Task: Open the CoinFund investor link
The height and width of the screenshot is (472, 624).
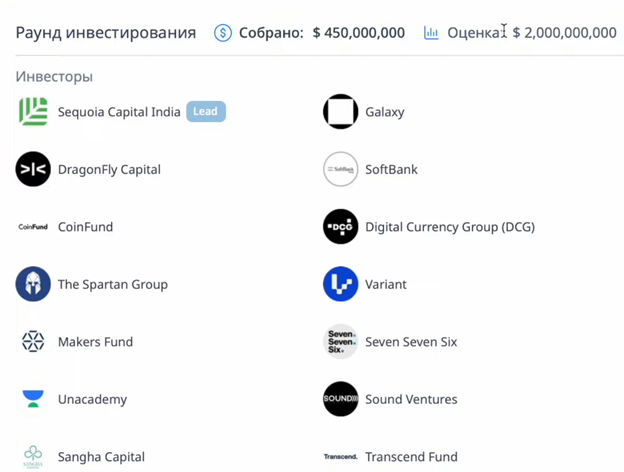Action: (86, 227)
